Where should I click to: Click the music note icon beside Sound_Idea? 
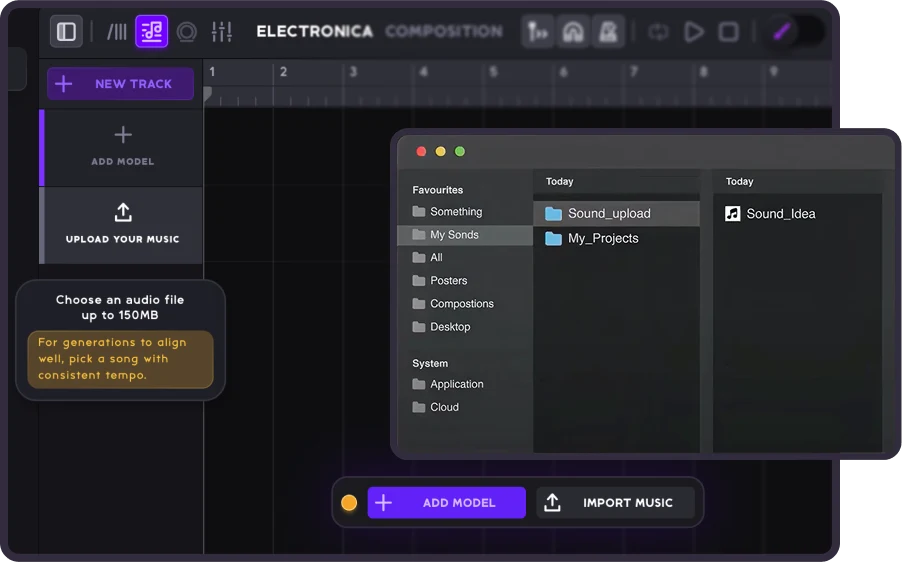733,214
